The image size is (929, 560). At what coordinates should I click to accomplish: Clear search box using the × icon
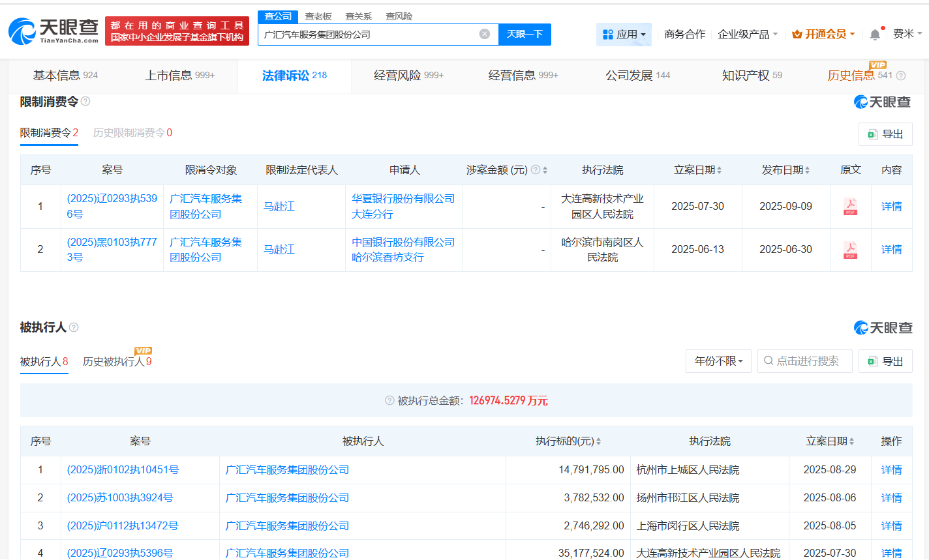coord(484,34)
